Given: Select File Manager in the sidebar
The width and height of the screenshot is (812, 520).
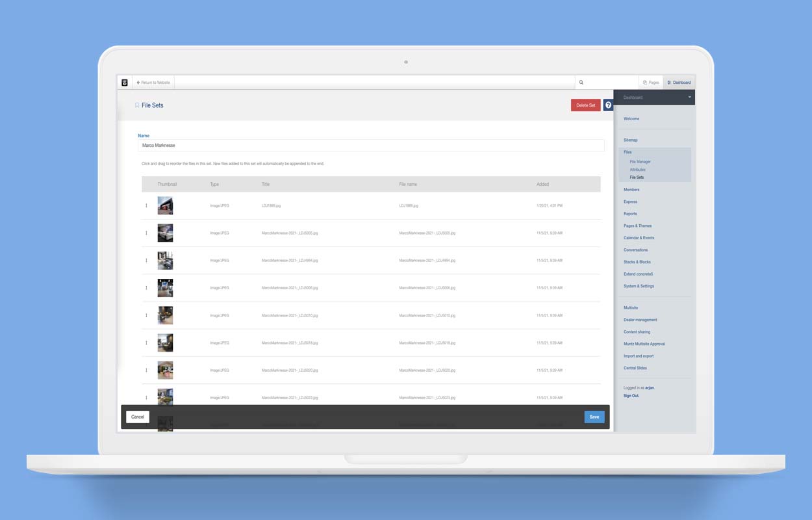Looking at the screenshot, I should pos(640,162).
